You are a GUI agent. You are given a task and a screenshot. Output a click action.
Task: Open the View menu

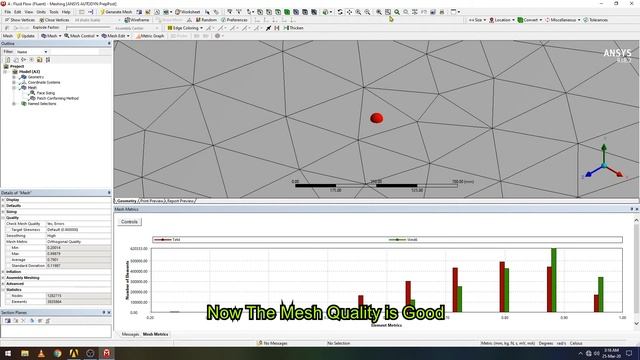[29, 12]
